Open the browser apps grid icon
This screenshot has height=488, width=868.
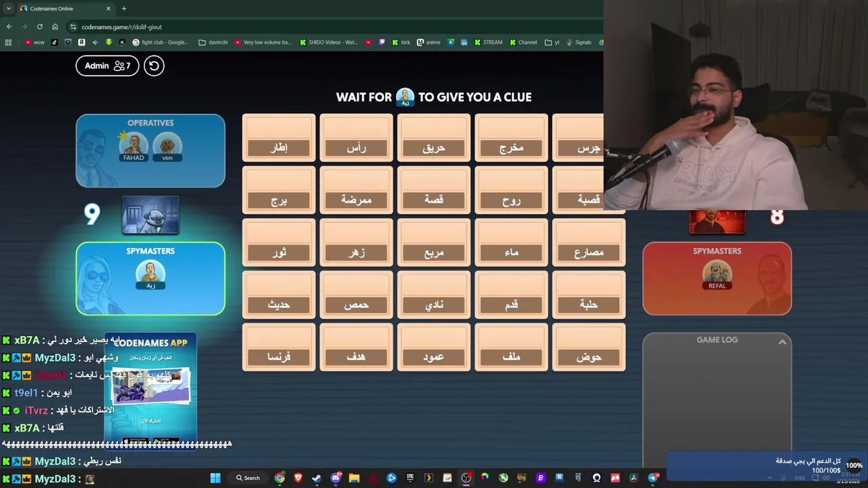[8, 42]
